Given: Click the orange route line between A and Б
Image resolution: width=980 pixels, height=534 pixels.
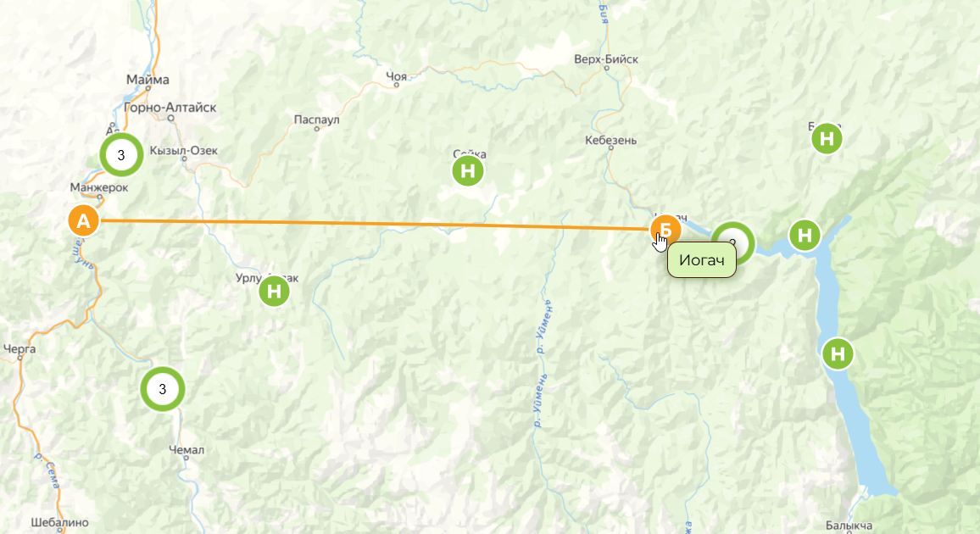Looking at the screenshot, I should [375, 225].
